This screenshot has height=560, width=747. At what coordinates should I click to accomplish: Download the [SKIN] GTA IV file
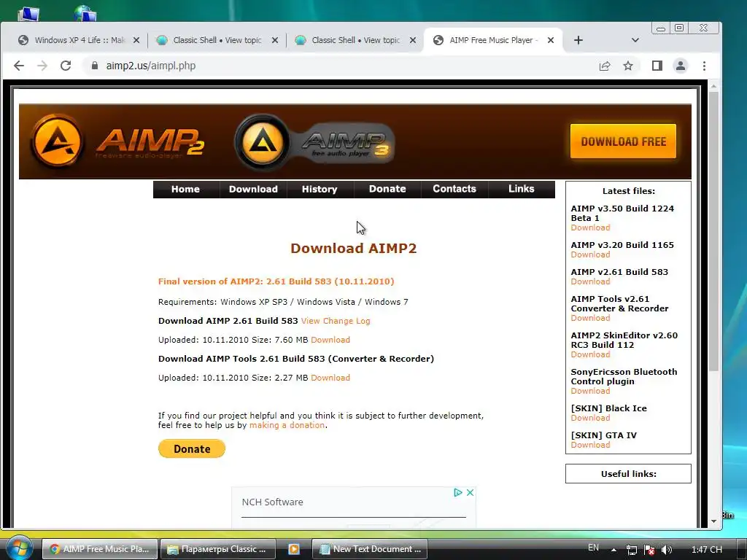[x=590, y=446]
